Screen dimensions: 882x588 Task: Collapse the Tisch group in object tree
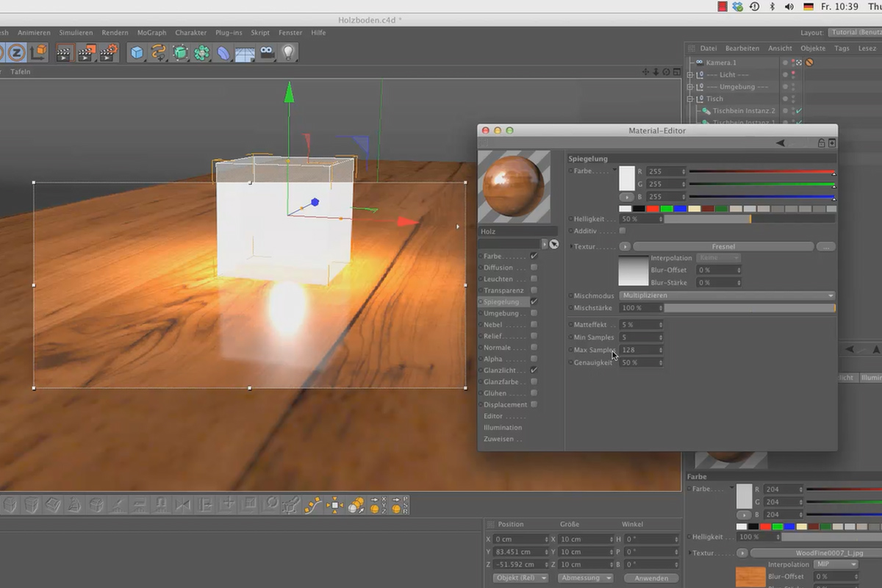point(690,98)
